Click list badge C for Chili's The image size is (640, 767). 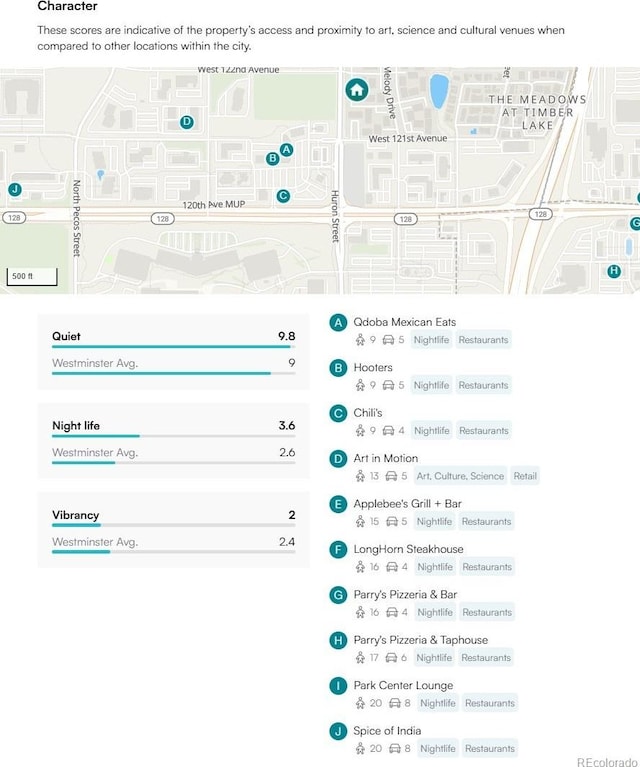tap(338, 413)
